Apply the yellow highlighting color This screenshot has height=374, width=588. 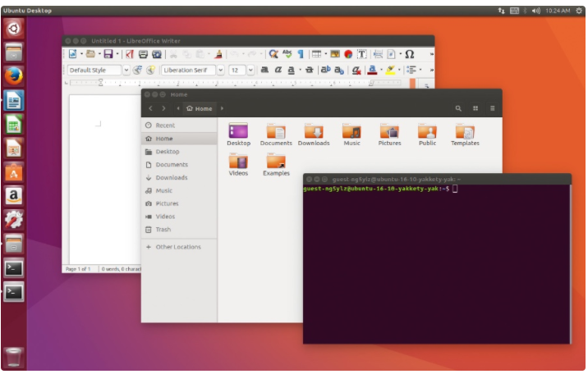(390, 70)
